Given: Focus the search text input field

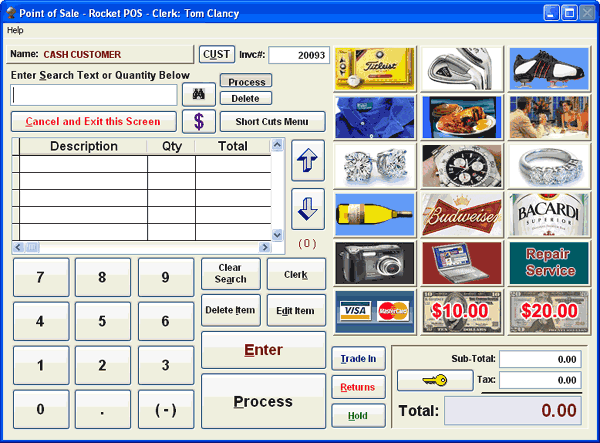Looking at the screenshot, I should (x=94, y=95).
